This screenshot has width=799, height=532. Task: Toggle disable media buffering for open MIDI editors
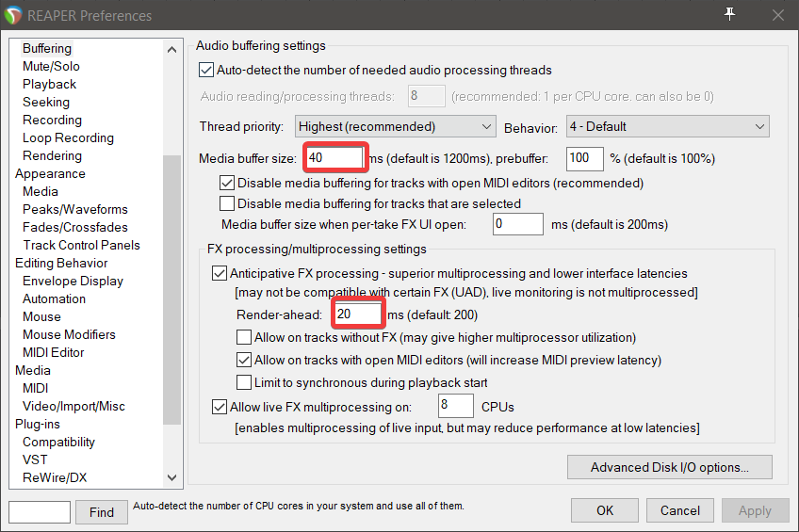(227, 183)
